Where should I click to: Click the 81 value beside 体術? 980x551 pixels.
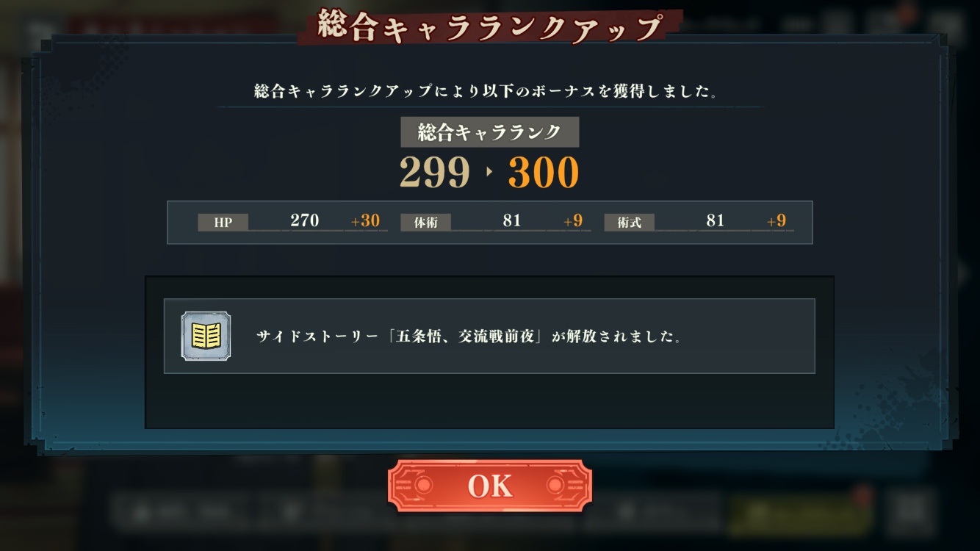point(511,220)
